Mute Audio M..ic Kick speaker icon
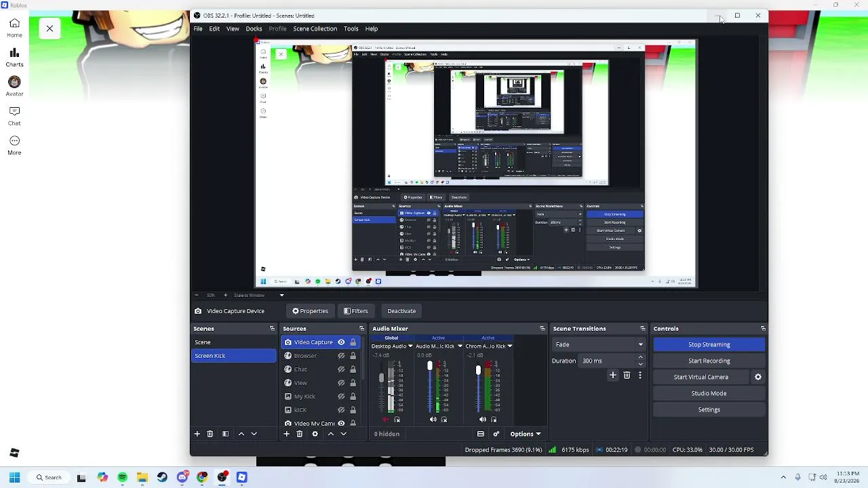The image size is (868, 488). click(x=433, y=420)
